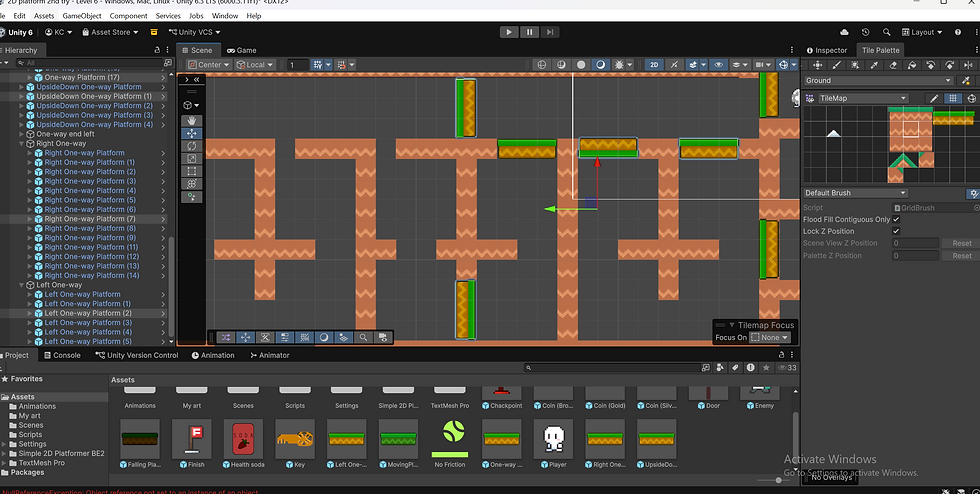This screenshot has height=494, width=980.
Task: Select Tile Palette box fill tool
Action: 855,65
